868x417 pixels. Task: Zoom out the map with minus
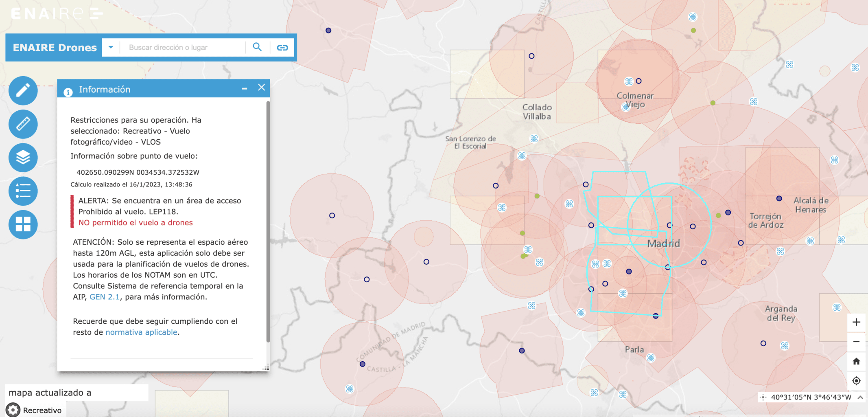[x=856, y=342]
